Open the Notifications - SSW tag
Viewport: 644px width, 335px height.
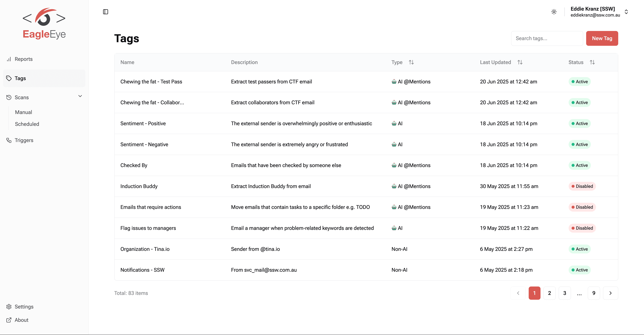point(142,270)
